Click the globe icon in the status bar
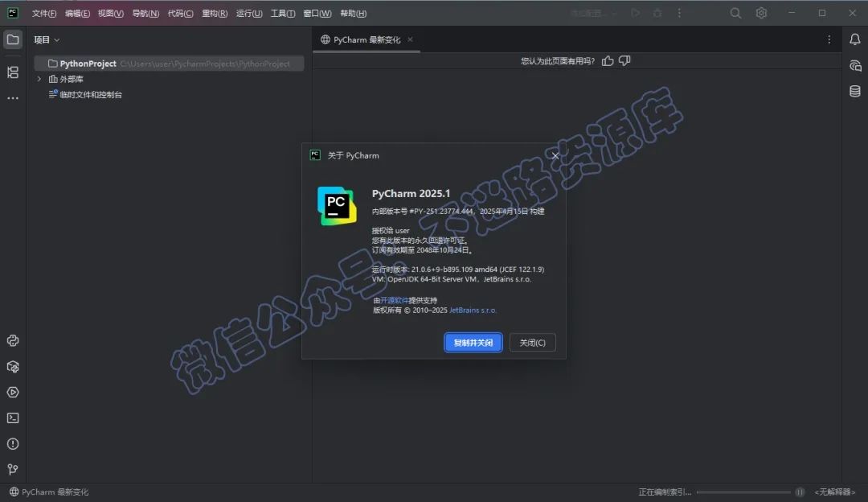This screenshot has width=868, height=502. 14,492
